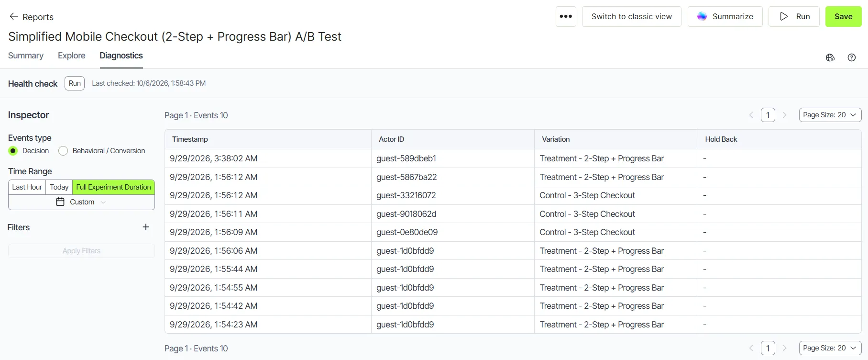This screenshot has width=868, height=360.
Task: Select the Decision events type radio
Action: pyautogui.click(x=13, y=151)
